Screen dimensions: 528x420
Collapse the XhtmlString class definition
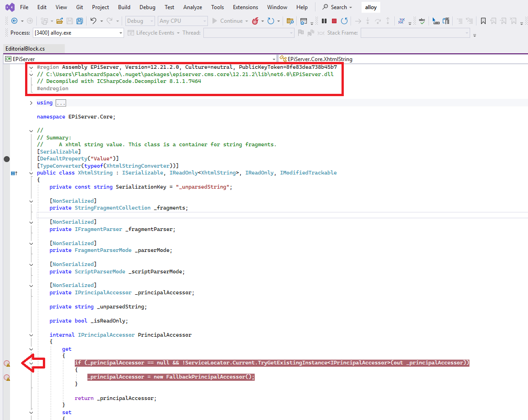click(31, 173)
